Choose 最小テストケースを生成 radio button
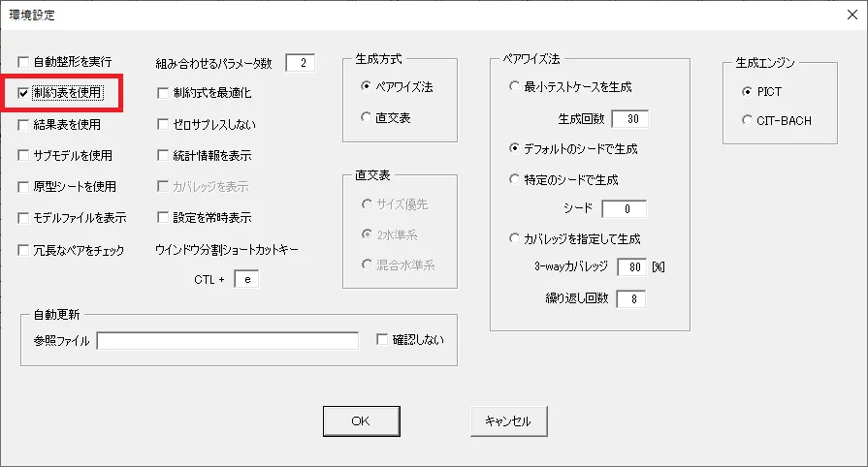The height and width of the screenshot is (467, 868). tap(514, 87)
